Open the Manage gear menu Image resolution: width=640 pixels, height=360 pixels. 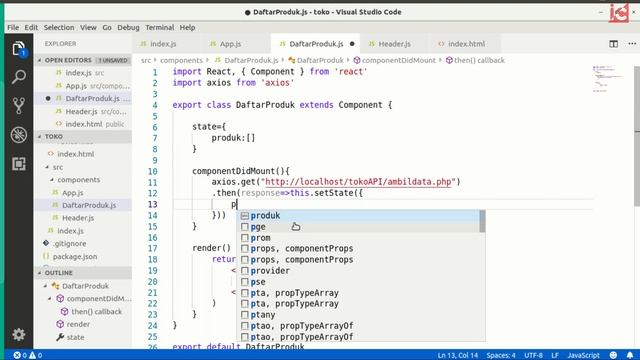coord(19,335)
